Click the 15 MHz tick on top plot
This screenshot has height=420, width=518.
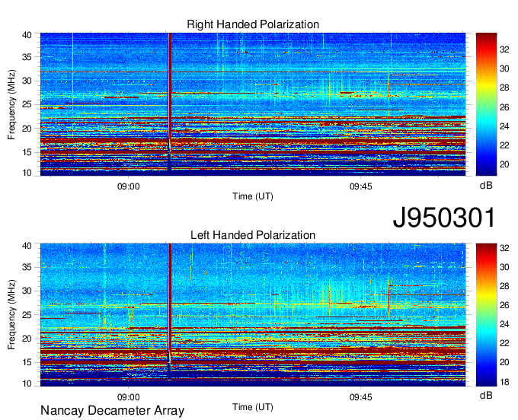coord(27,152)
